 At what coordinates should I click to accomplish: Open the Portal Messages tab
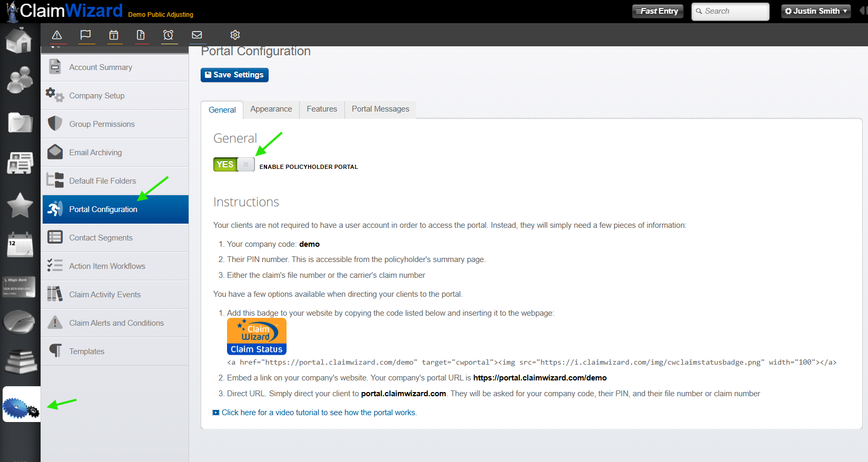click(x=380, y=109)
